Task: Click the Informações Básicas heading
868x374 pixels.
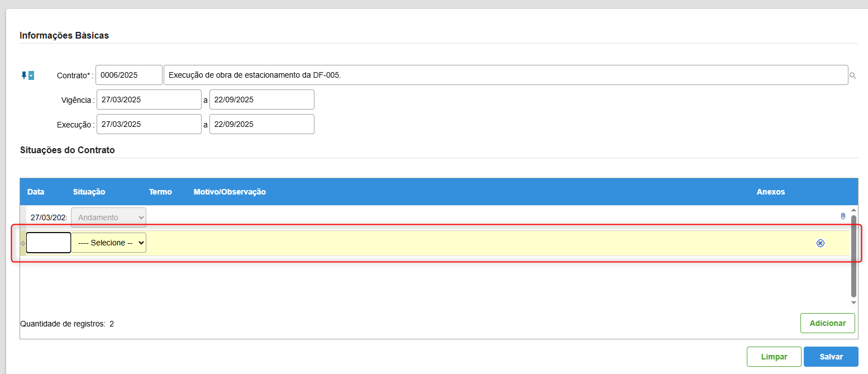Action: (x=64, y=35)
